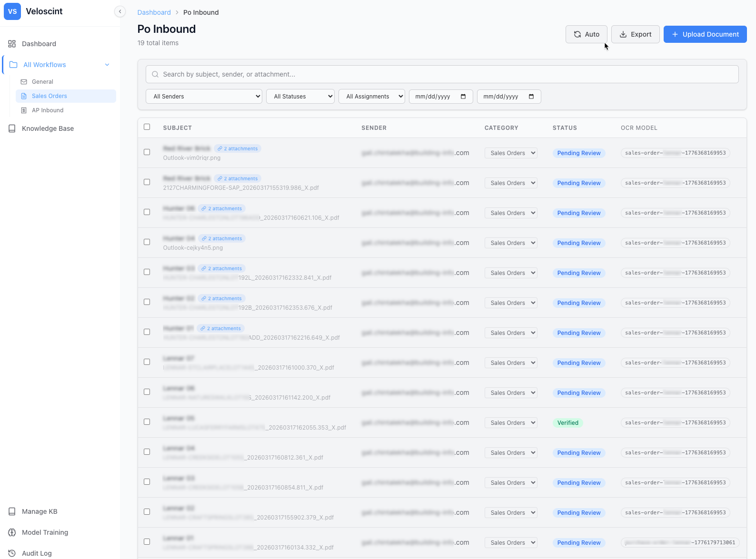Click the STATUS column header
The width and height of the screenshot is (756, 559).
coord(565,128)
